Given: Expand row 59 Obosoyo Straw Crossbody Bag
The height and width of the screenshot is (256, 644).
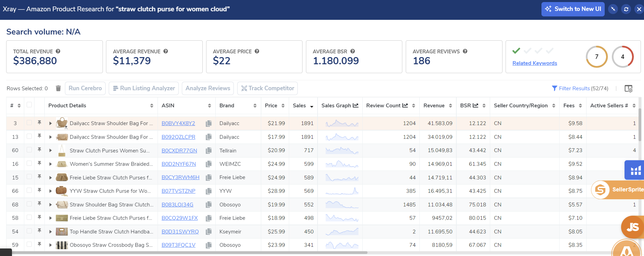Looking at the screenshot, I should [x=50, y=245].
